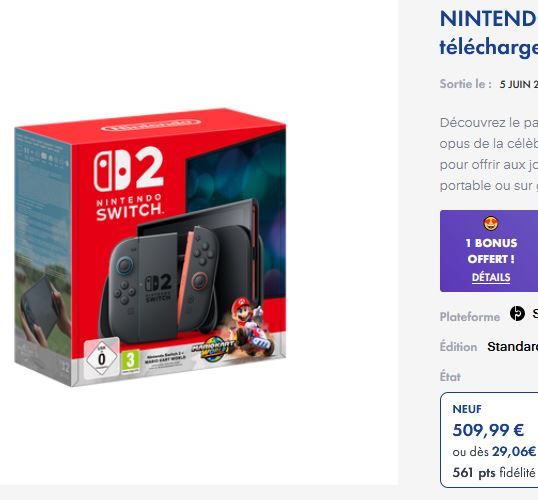Click the Plateforme label
This screenshot has height=500, width=538.
(x=470, y=317)
